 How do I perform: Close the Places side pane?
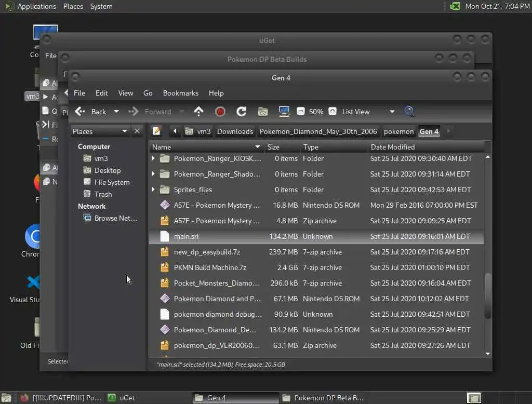(x=137, y=131)
